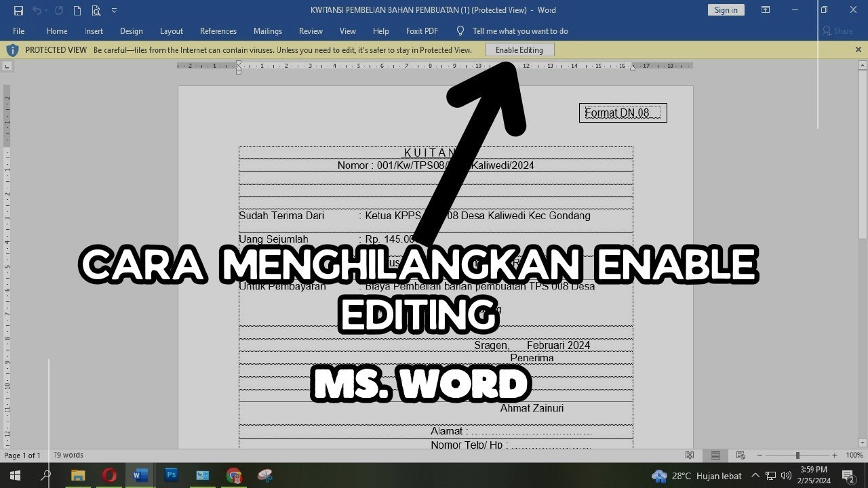The height and width of the screenshot is (488, 868).
Task: Open the Windows Start menu
Action: tap(14, 476)
